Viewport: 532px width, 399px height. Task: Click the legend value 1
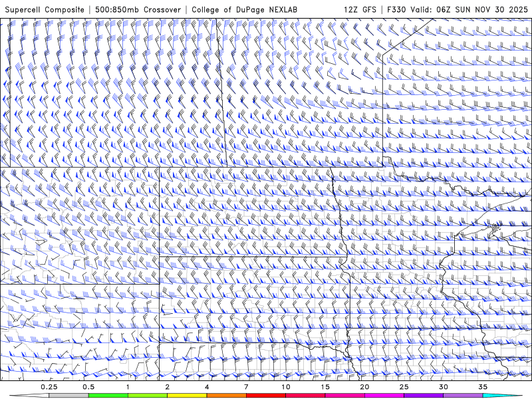128,387
